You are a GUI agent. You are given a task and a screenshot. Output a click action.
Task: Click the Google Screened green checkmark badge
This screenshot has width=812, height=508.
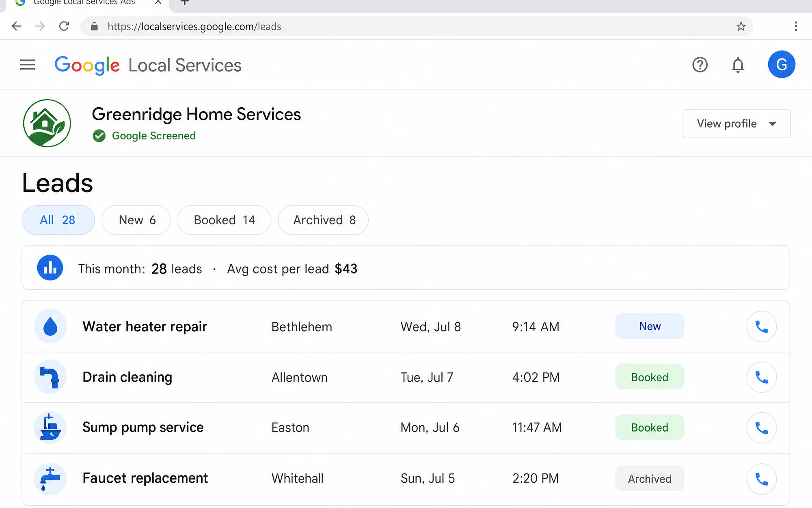(99, 136)
